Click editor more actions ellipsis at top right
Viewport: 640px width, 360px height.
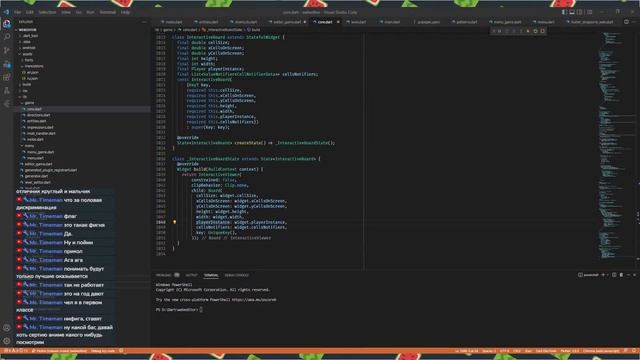[635, 22]
